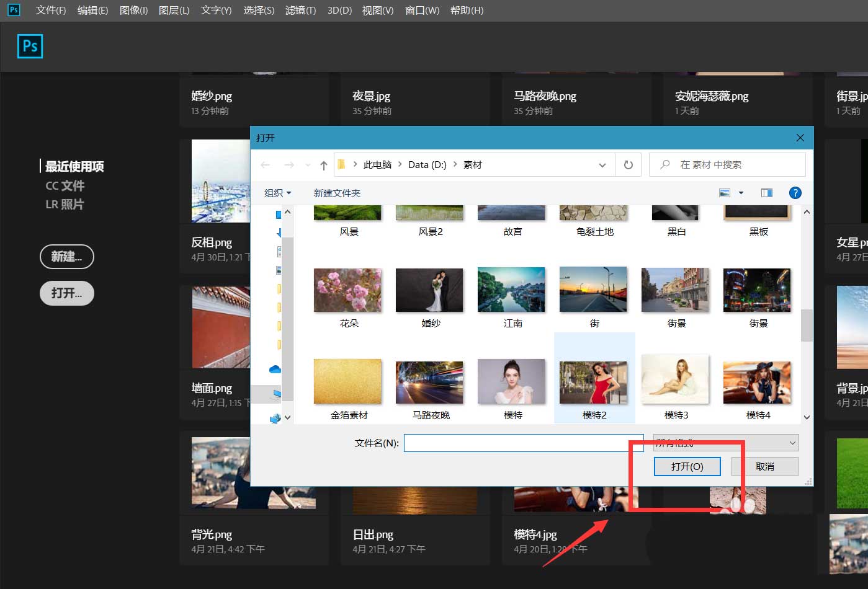Expand the chevron after Data (D:) in the path

[x=455, y=165]
